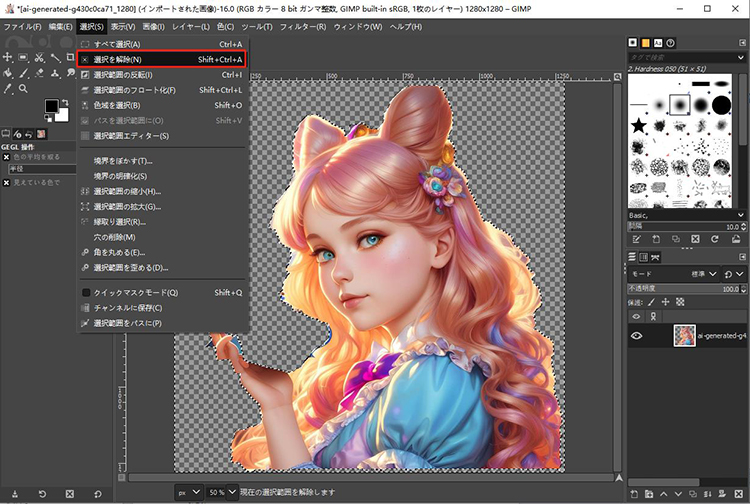Screen dimensions: 750x504
Task: Open the px unit dropdown in status bar
Action: [188, 492]
